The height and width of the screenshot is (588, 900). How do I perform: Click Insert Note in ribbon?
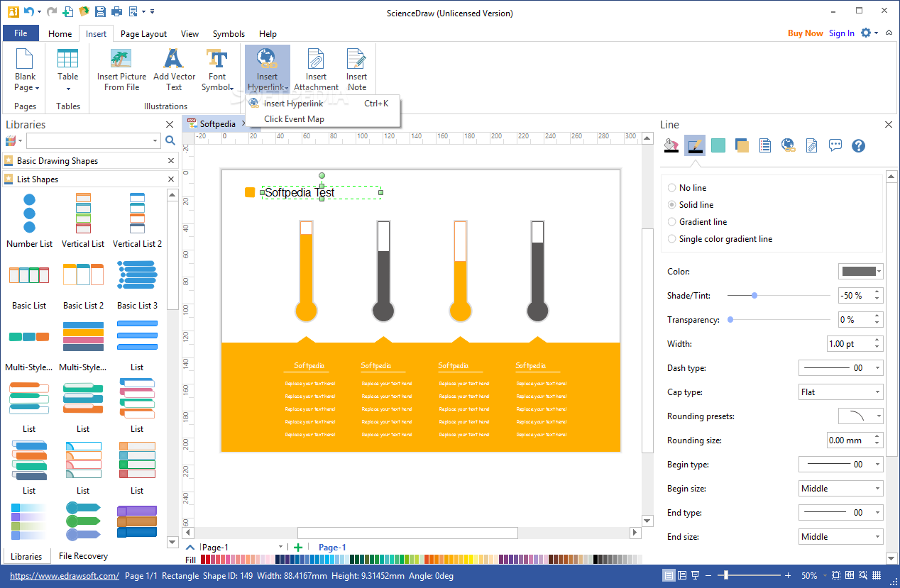357,70
